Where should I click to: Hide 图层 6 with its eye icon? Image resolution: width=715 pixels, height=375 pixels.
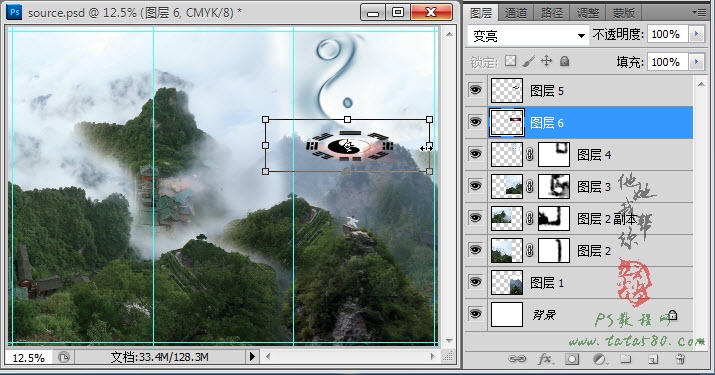tap(475, 122)
